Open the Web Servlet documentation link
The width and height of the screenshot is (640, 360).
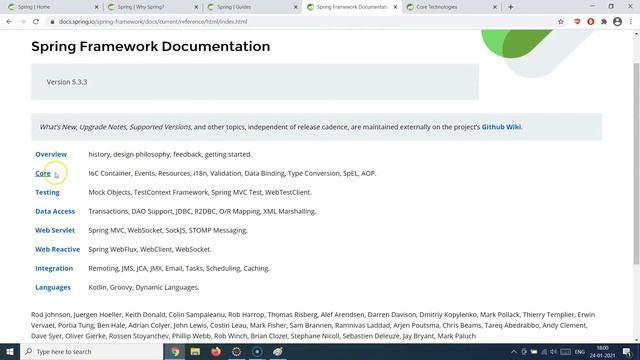coord(55,230)
